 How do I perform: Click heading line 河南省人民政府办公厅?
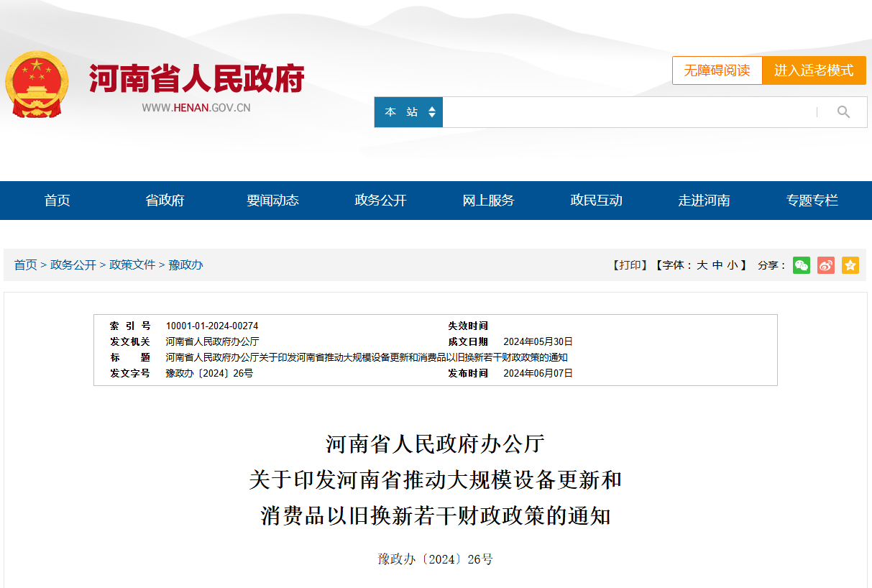click(x=436, y=444)
